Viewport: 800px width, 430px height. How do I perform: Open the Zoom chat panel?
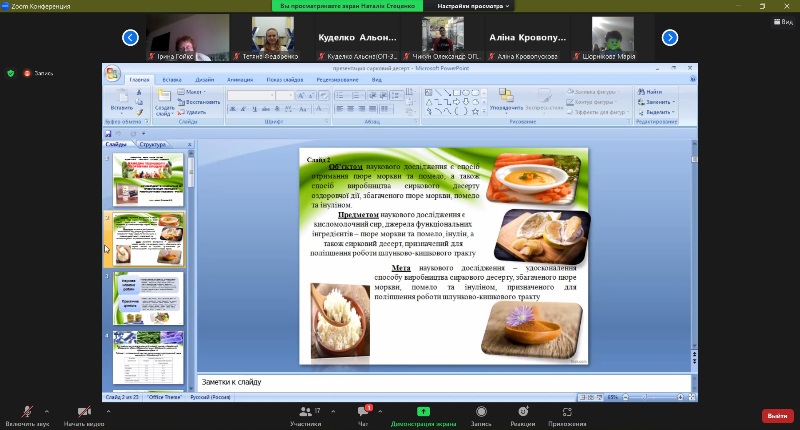pos(365,412)
